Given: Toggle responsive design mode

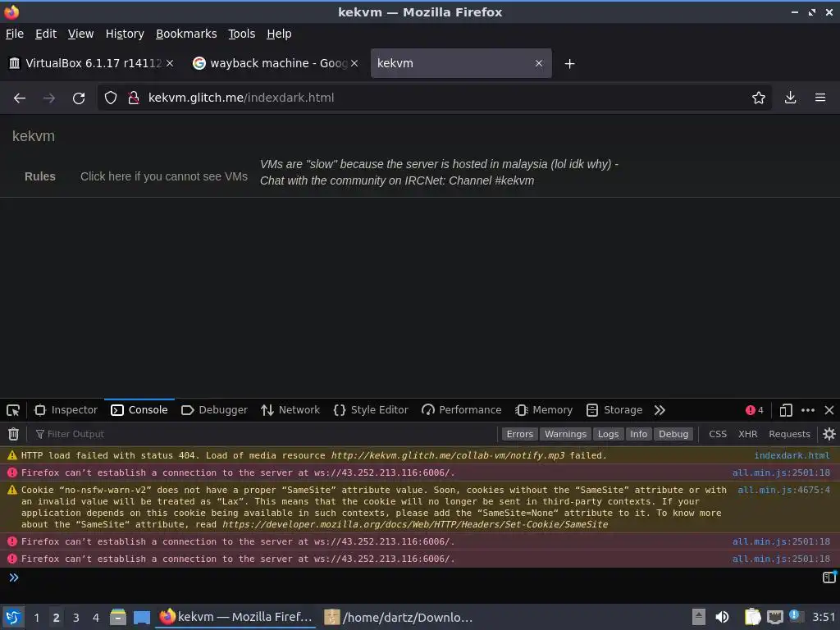Looking at the screenshot, I should tap(786, 410).
